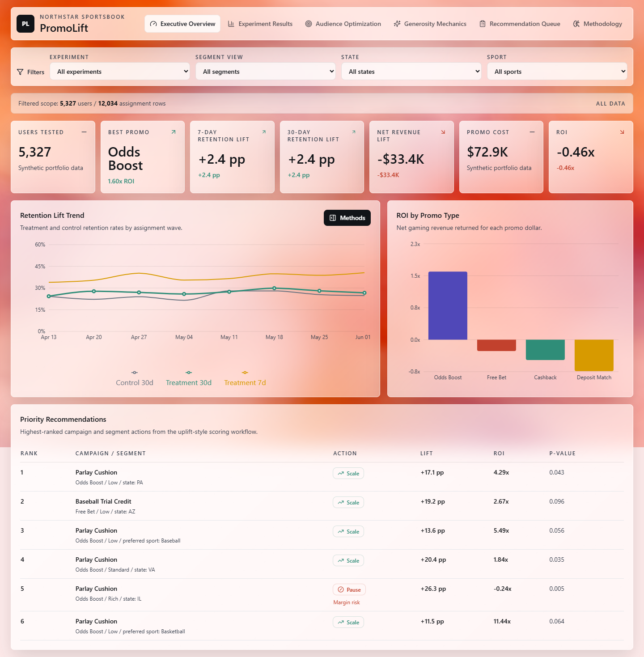The height and width of the screenshot is (657, 644).
Task: Click the Experiment Results bar chart icon
Action: (x=231, y=24)
